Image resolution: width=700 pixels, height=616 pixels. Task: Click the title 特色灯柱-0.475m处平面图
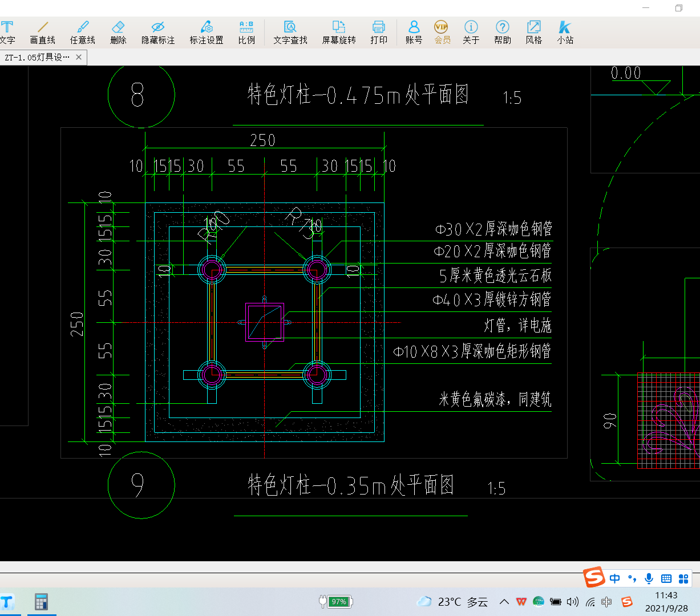point(358,95)
